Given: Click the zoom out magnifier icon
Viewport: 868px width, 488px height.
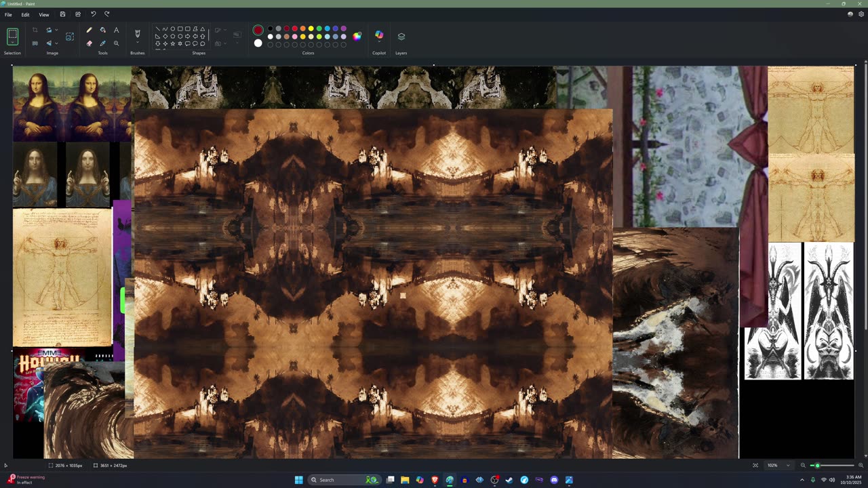Looking at the screenshot, I should pos(803,466).
